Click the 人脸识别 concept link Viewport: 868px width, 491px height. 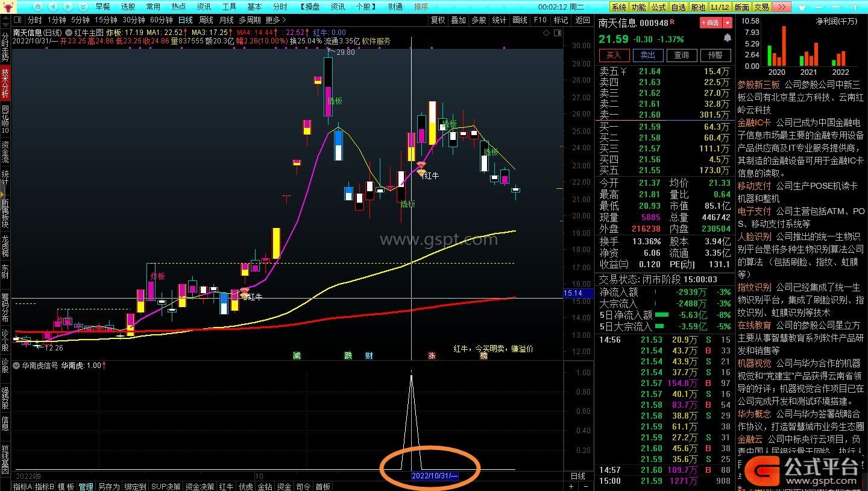754,236
